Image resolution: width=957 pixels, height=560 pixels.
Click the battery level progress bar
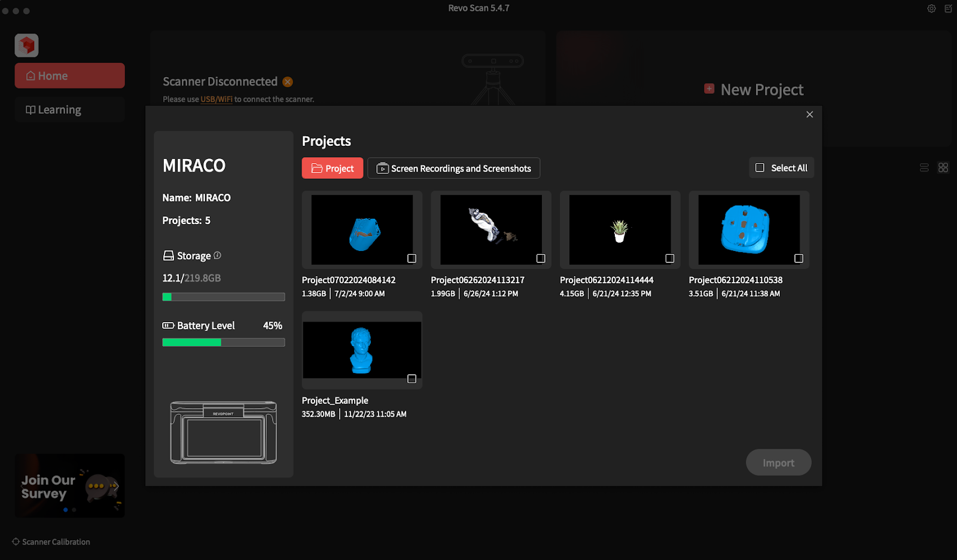[224, 342]
